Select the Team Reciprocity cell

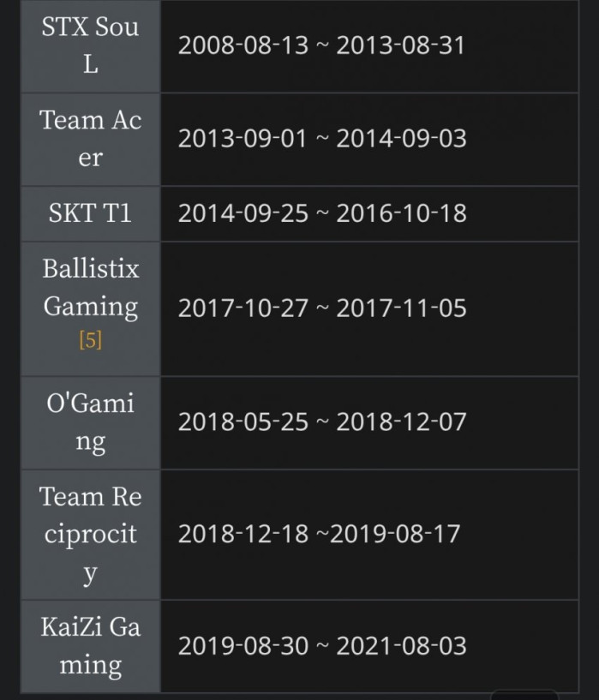tap(90, 534)
